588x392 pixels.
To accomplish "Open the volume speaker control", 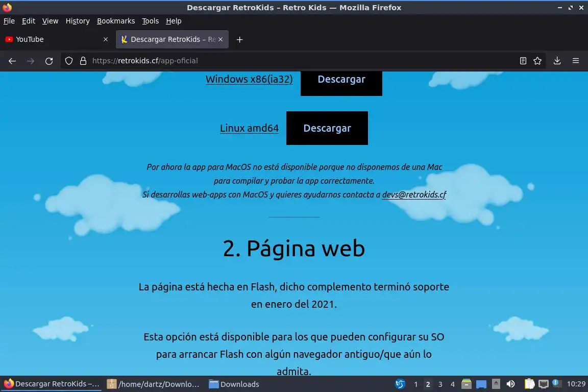I will click(x=510, y=384).
